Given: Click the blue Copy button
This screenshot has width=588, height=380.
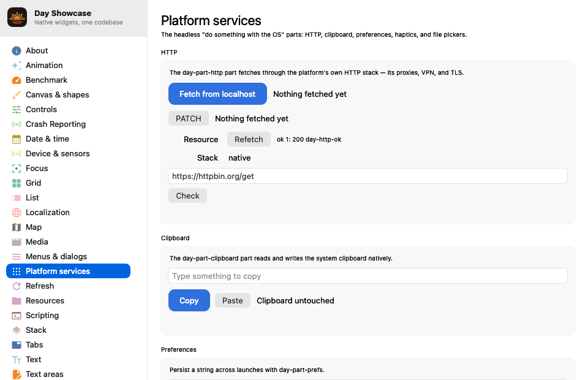Looking at the screenshot, I should (189, 300).
